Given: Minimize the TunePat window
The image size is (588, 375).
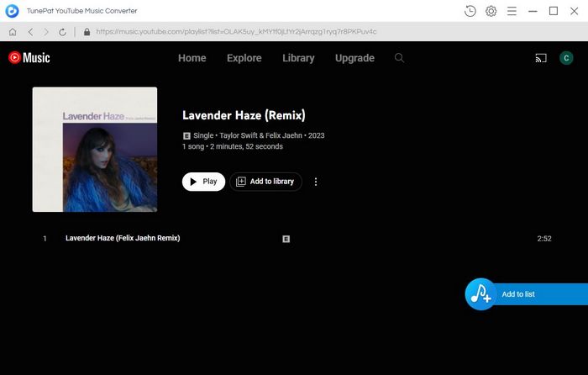Looking at the screenshot, I should (533, 11).
